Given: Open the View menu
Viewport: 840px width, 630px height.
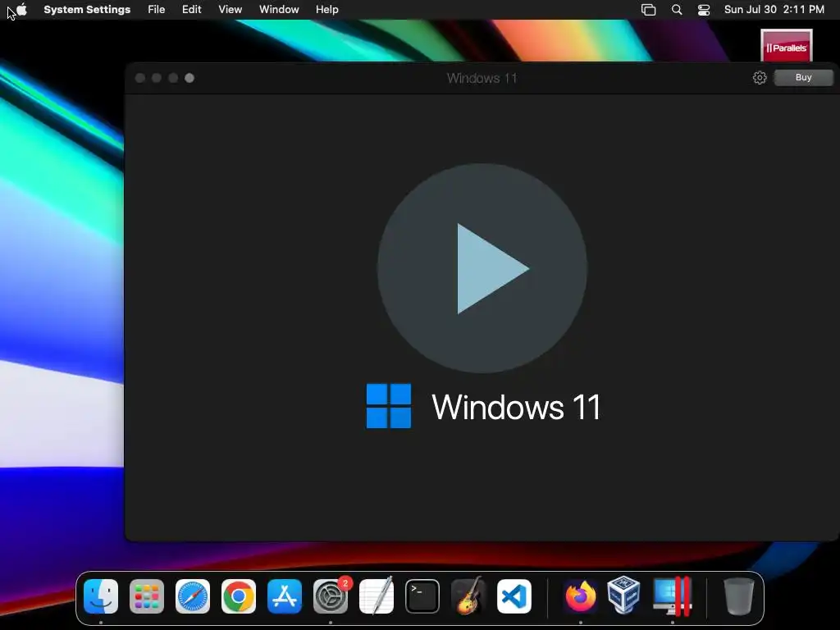Looking at the screenshot, I should (x=231, y=9).
